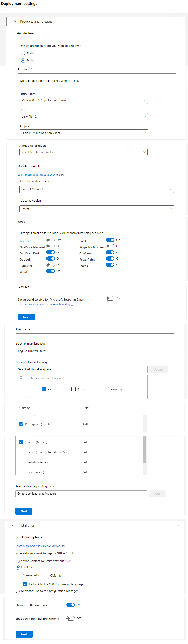Viewport: 188px width, 644px height.
Task: Uncheck Spanish (Mexico) language
Action: point(21,442)
